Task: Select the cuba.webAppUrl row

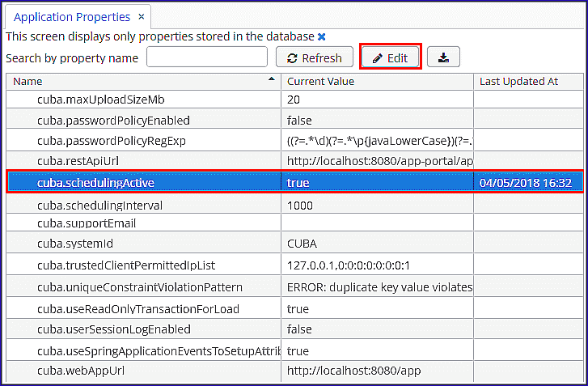Action: [294, 371]
